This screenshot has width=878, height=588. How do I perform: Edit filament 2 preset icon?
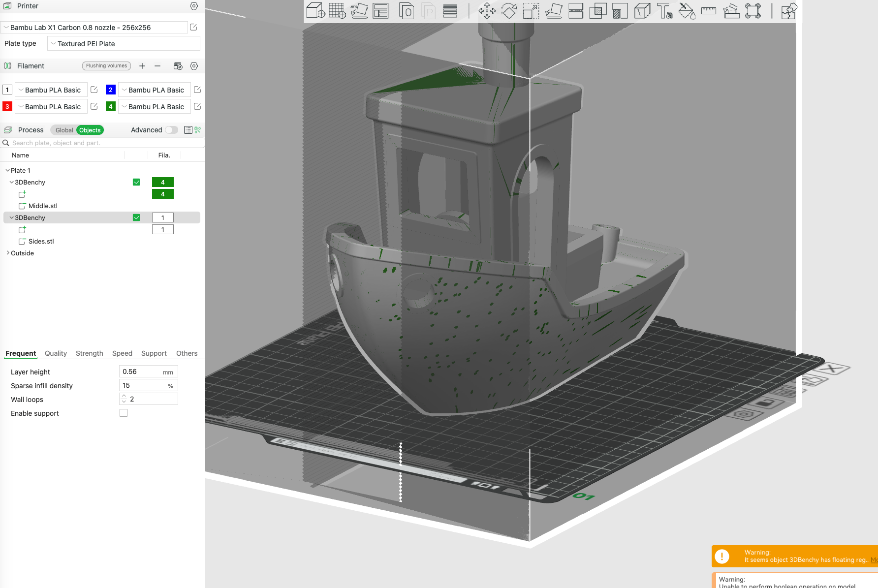coord(197,90)
